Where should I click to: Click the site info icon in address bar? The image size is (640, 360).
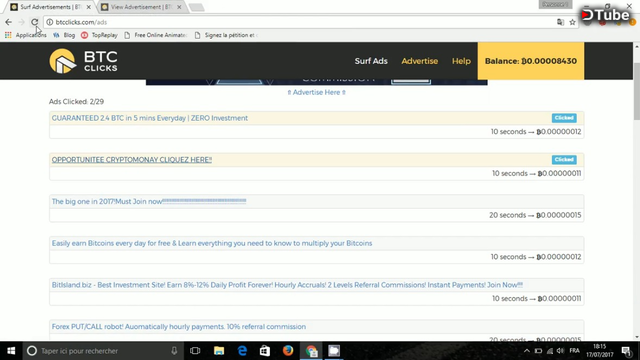[x=49, y=22]
